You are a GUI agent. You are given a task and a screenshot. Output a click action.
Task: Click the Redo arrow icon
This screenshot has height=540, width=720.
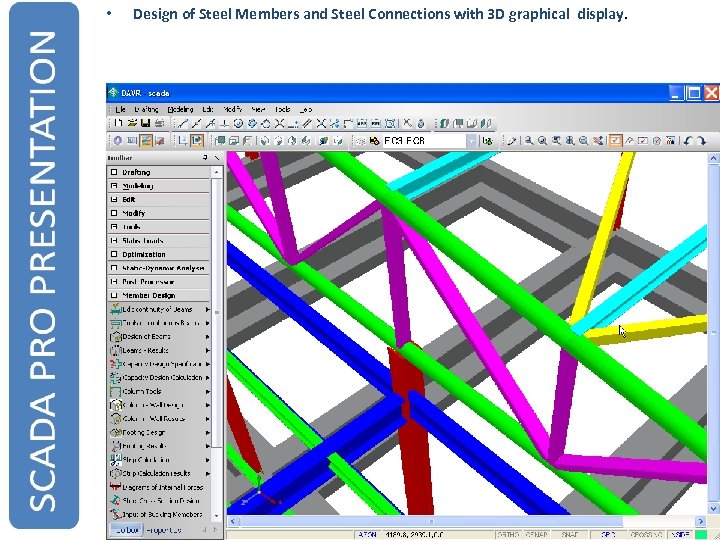tap(701, 141)
